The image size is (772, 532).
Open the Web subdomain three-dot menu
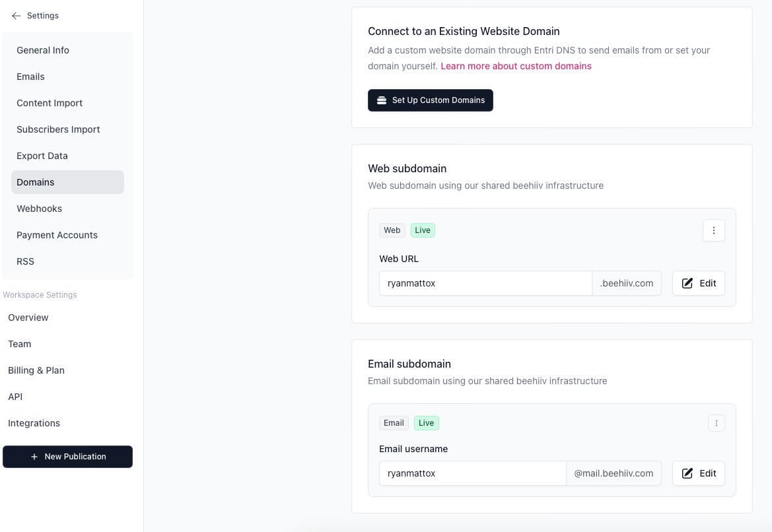click(714, 230)
